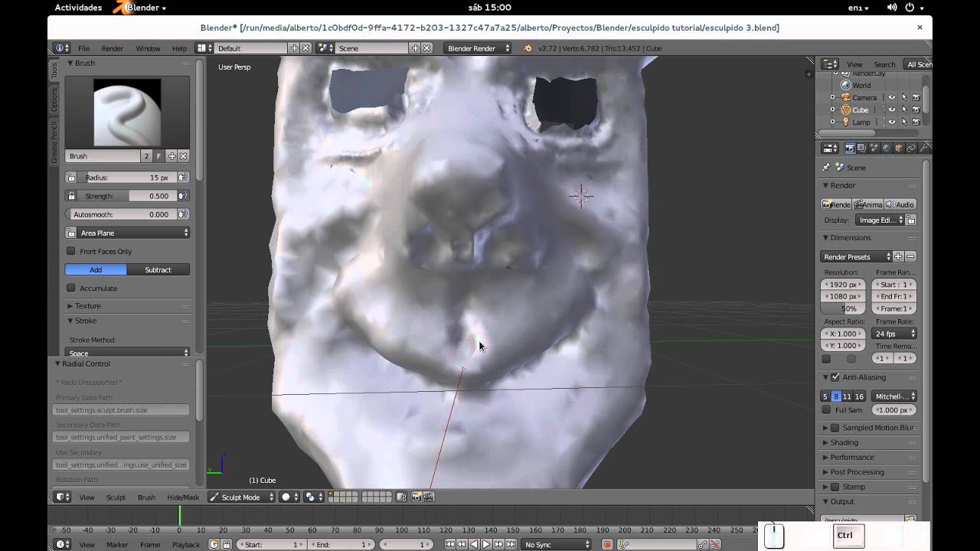This screenshot has height=551, width=980.
Task: Open World properties tab icon
Action: (x=886, y=148)
